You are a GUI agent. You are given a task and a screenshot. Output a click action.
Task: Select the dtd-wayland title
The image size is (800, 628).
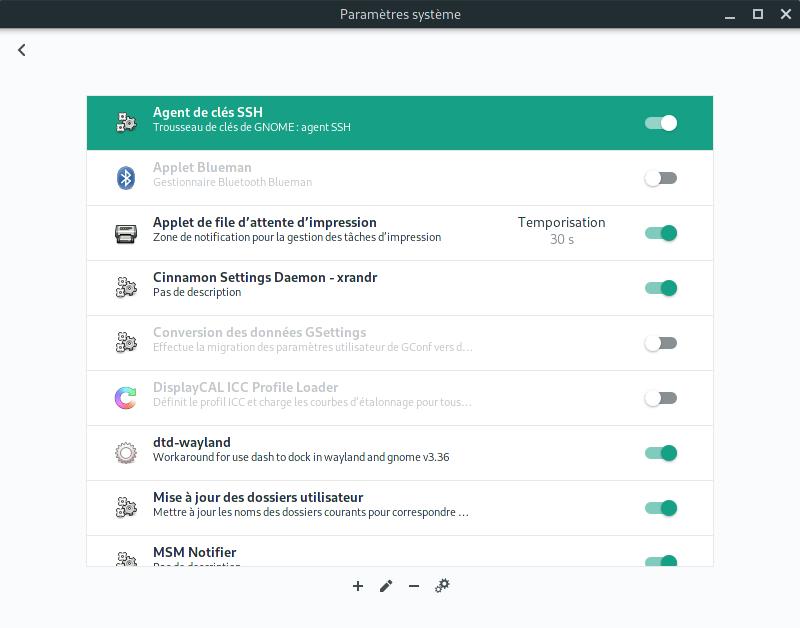192,442
